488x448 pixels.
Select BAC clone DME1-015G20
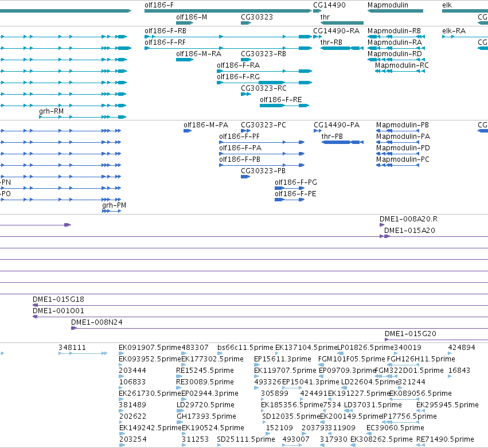point(436,340)
